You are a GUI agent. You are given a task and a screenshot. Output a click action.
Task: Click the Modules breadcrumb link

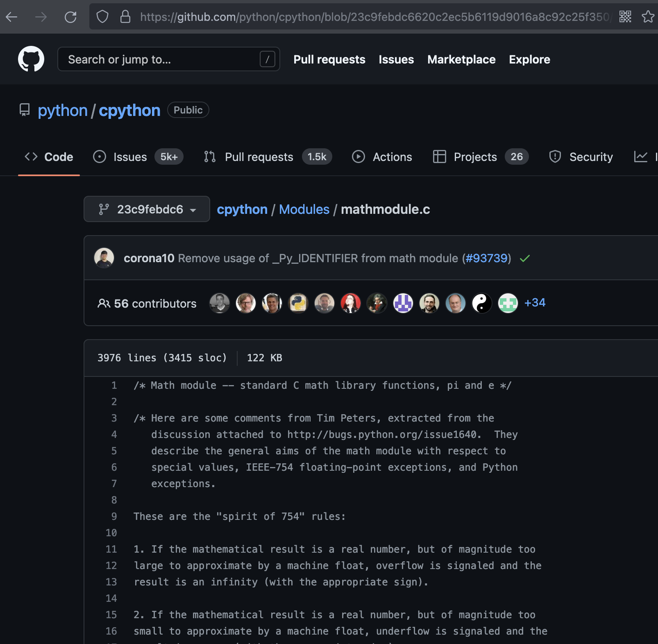(x=304, y=209)
